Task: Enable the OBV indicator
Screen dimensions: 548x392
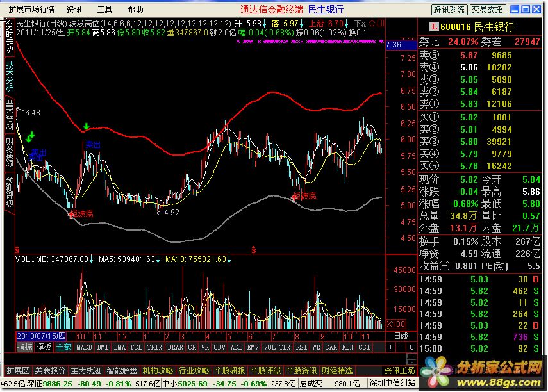Action: point(219,347)
